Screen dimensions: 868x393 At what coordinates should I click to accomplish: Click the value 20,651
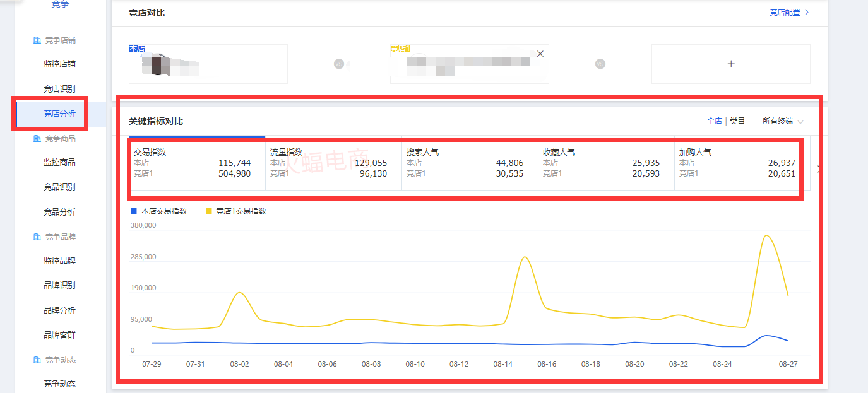782,173
